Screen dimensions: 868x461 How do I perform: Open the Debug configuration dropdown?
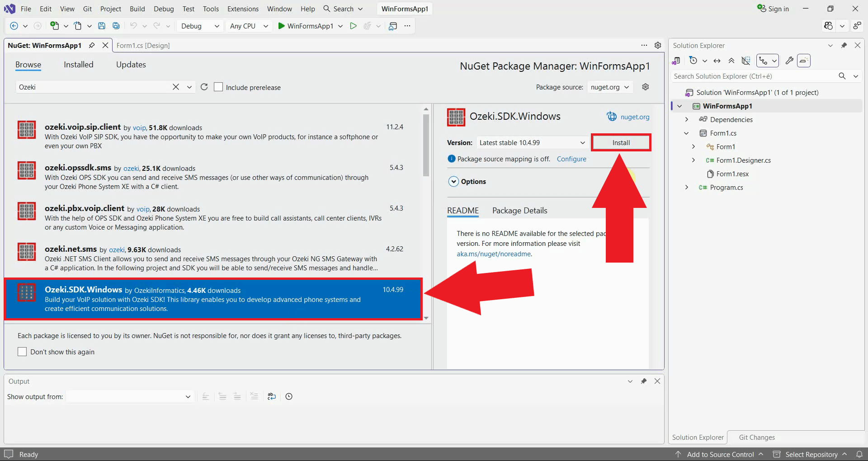pos(199,26)
